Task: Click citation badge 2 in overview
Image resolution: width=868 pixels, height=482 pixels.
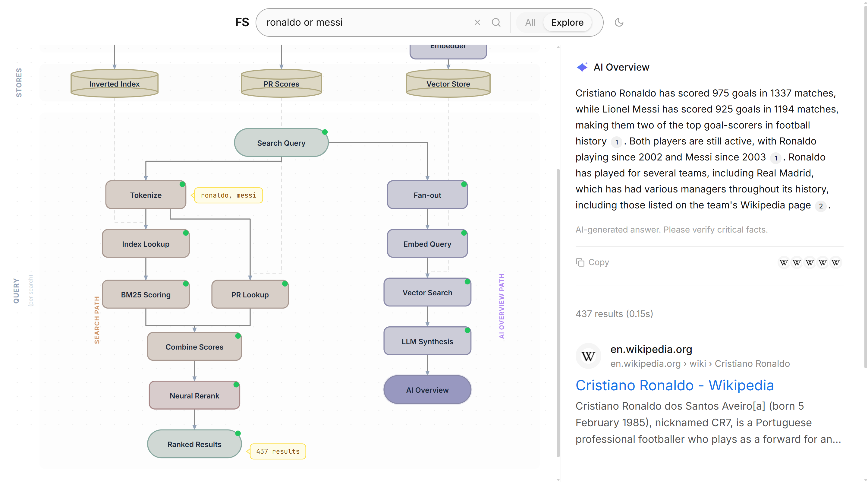Action: click(821, 206)
